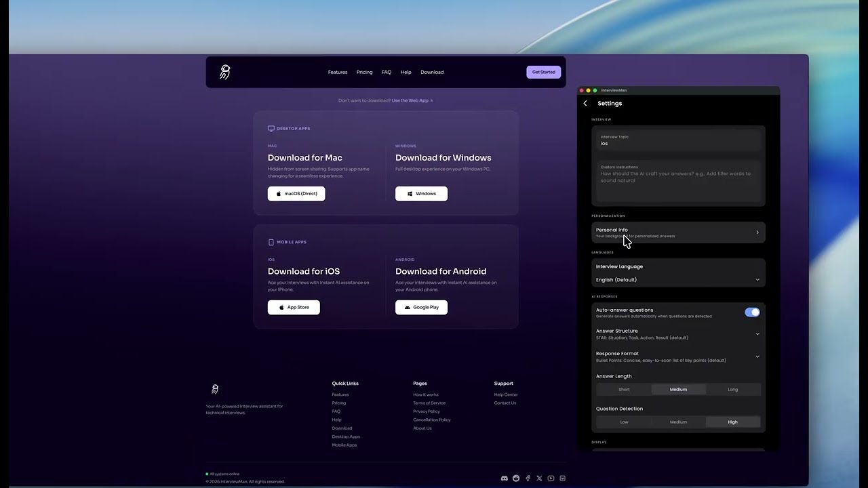Viewport: 868px width, 488px height.
Task: Click the InterviewMan window title text
Action: click(x=614, y=90)
